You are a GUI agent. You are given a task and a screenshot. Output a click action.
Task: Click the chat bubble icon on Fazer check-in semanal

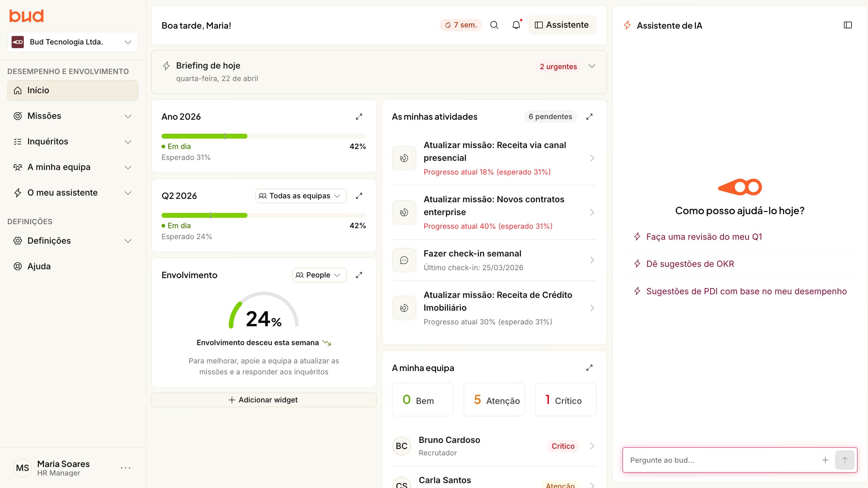point(404,260)
